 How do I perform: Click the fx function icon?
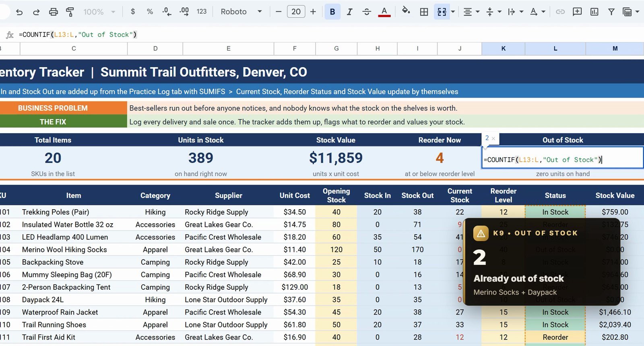10,35
